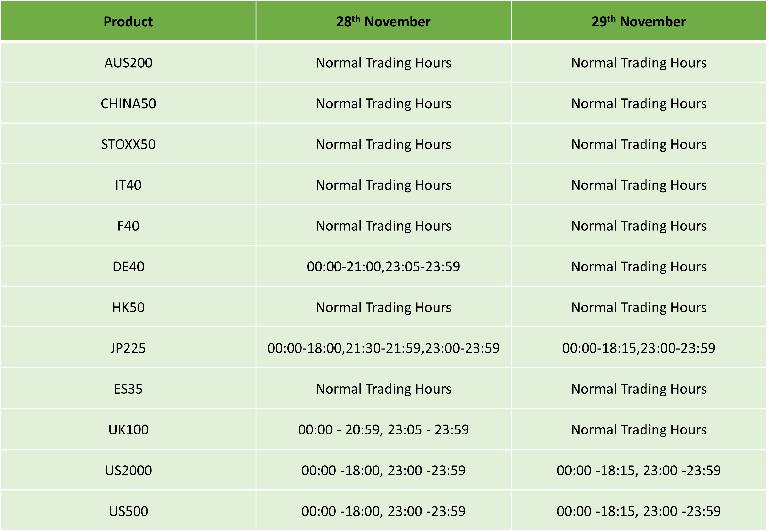
Task: Click the AUS200 product cell
Action: click(x=128, y=63)
